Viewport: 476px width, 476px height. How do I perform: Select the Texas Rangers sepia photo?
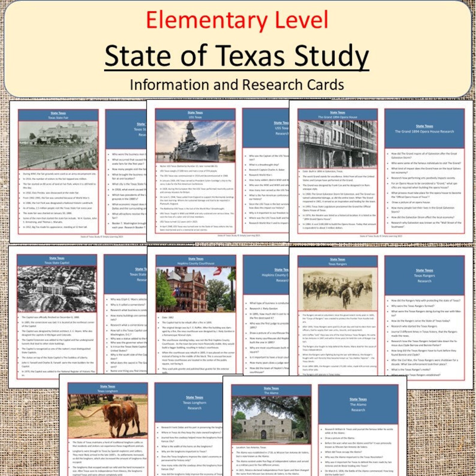point(338,290)
